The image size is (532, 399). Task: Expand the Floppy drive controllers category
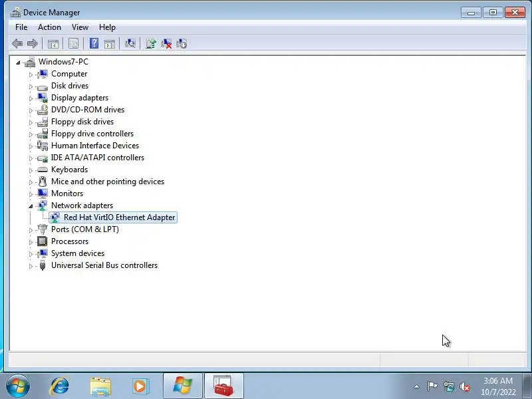pyautogui.click(x=31, y=134)
